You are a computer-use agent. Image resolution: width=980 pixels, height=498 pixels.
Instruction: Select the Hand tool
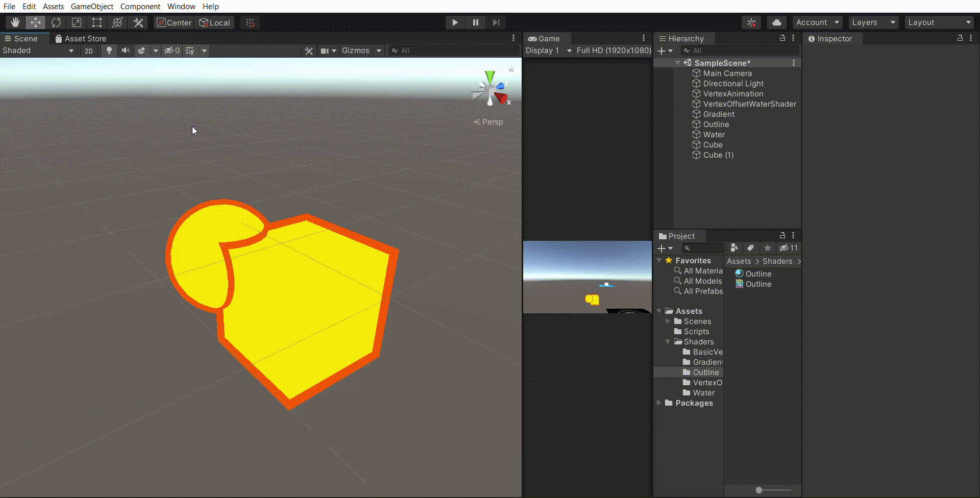click(15, 22)
